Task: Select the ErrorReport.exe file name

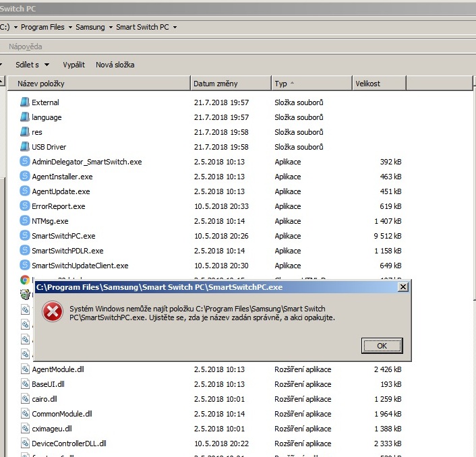Action: coord(59,206)
